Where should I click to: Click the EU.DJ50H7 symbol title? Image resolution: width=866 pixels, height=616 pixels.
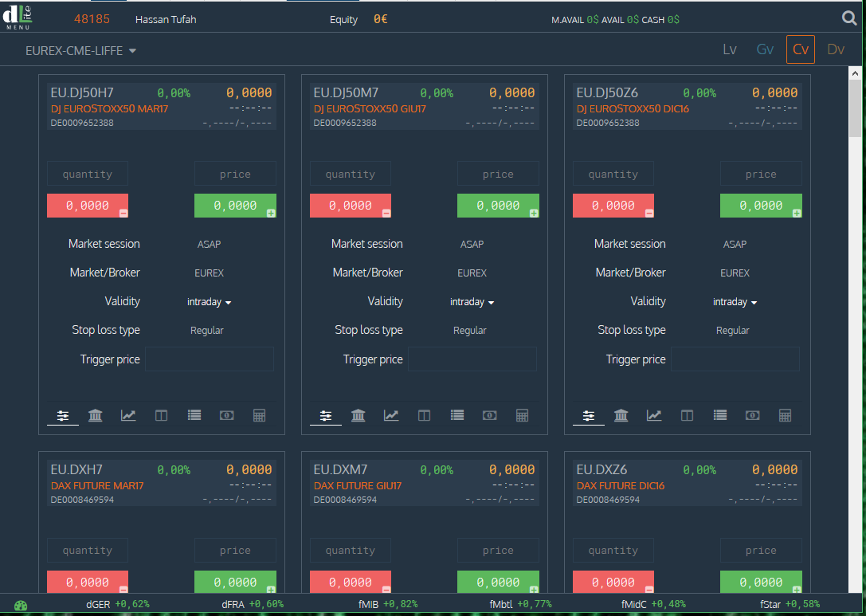pyautogui.click(x=82, y=92)
